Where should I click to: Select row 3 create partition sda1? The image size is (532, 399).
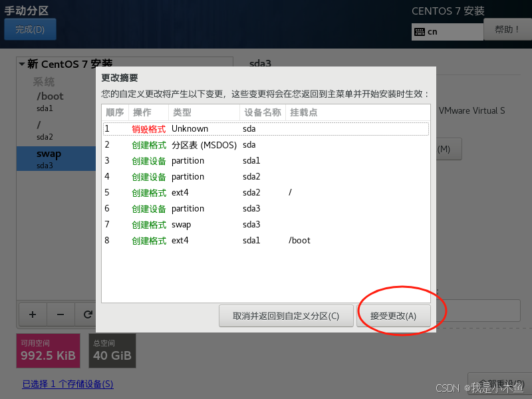266,161
